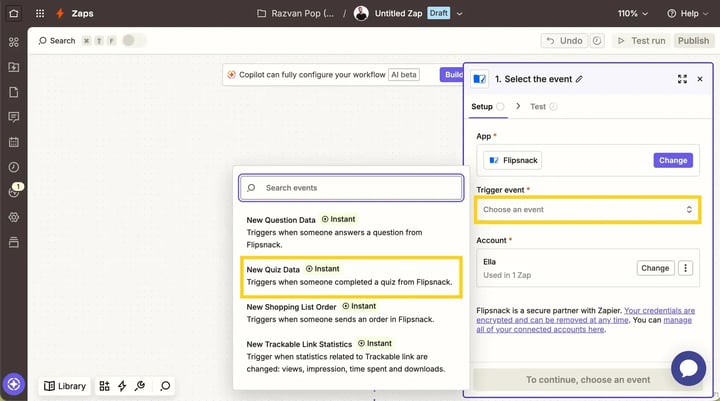Open the settings gear icon in left sidebar

(14, 217)
